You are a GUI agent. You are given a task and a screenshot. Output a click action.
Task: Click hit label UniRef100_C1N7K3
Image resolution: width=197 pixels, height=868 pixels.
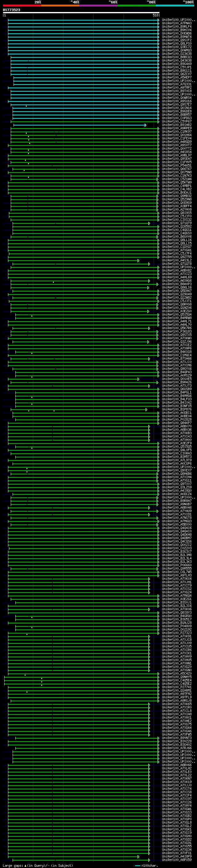click(x=176, y=176)
